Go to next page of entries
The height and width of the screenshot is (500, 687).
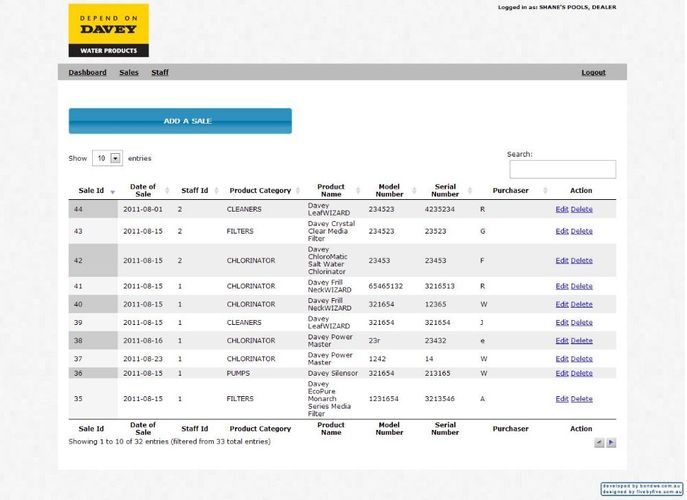click(x=611, y=443)
